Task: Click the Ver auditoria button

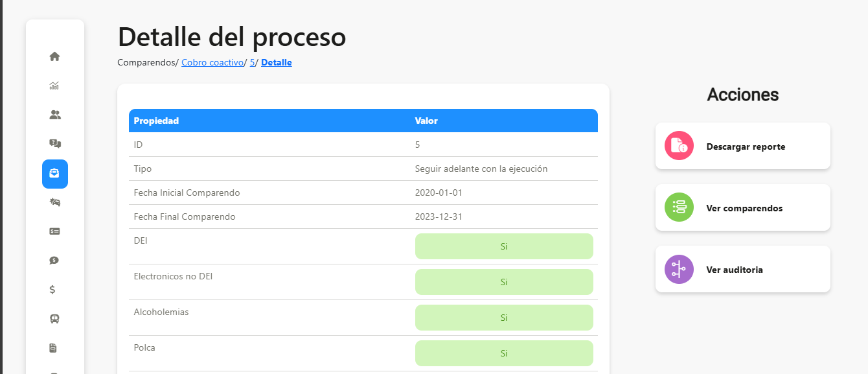Action: pyautogui.click(x=743, y=269)
